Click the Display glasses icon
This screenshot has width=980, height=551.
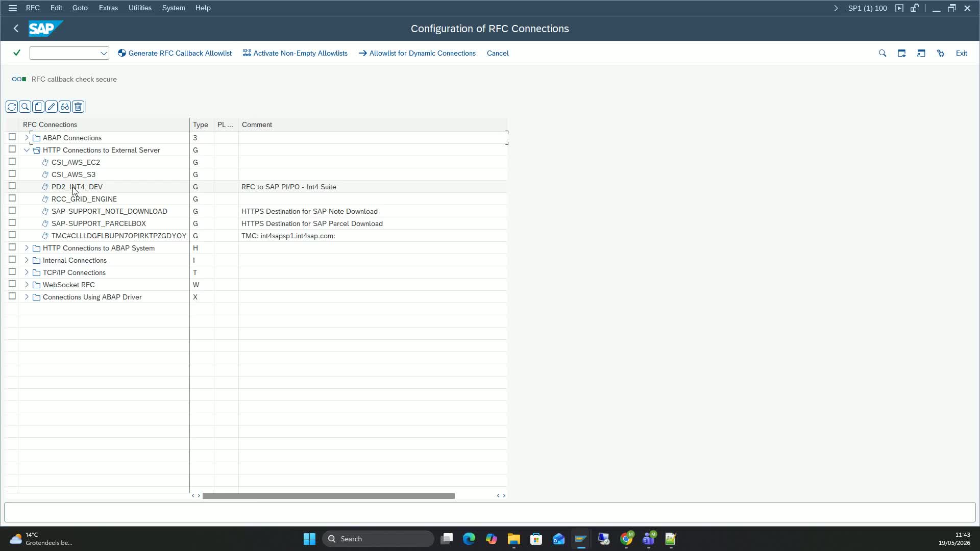click(x=65, y=107)
